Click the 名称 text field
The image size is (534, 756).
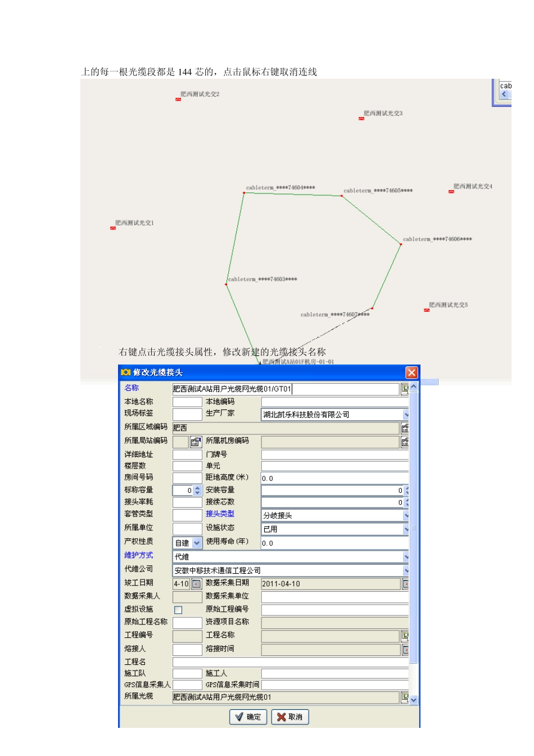(286, 389)
